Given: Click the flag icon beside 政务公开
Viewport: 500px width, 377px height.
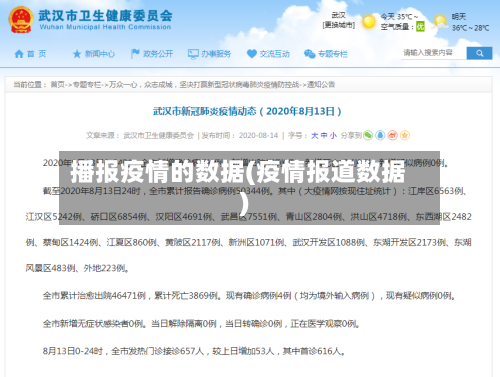Looking at the screenshot, I should 135,54.
